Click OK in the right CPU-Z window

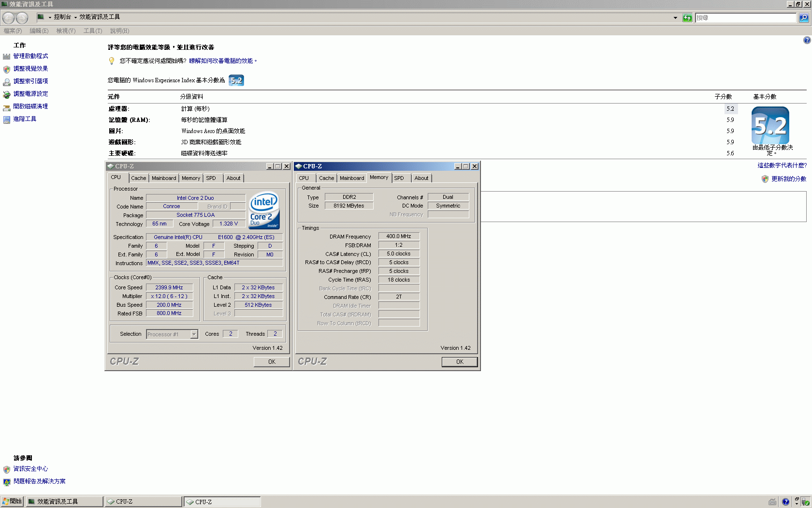click(460, 362)
